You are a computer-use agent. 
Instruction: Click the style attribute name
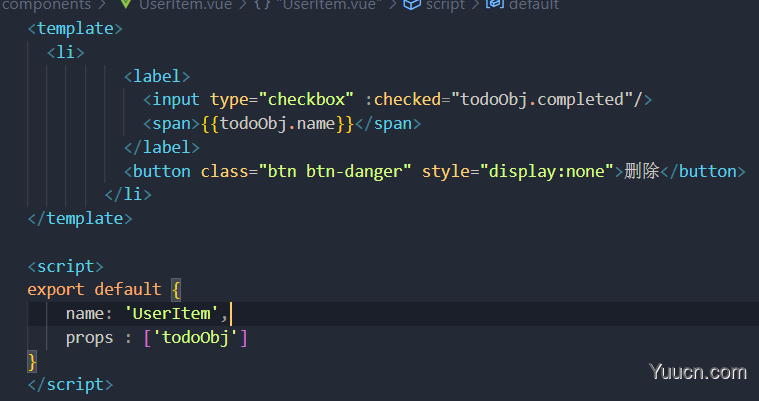click(446, 171)
